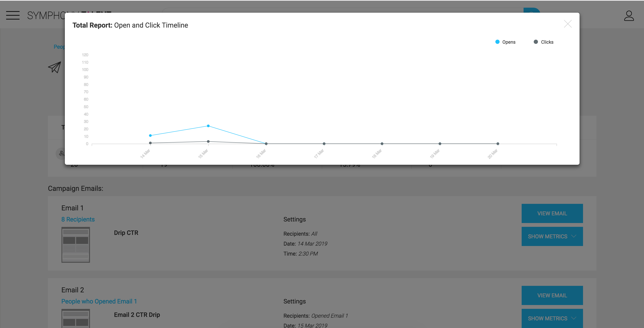This screenshot has width=644, height=328.
Task: Toggle the Clicks series in the legend
Action: 544,42
